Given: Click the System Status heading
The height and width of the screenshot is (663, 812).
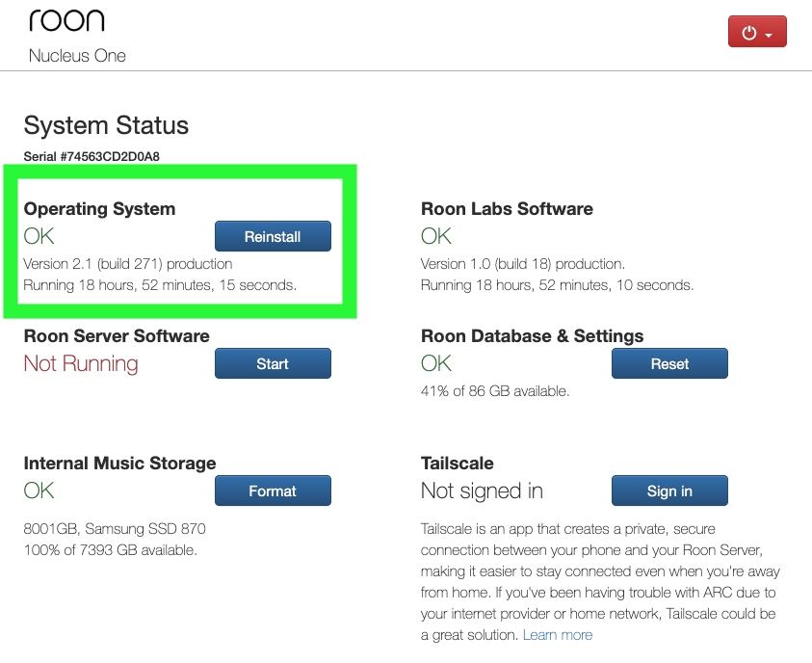Looking at the screenshot, I should (x=106, y=125).
